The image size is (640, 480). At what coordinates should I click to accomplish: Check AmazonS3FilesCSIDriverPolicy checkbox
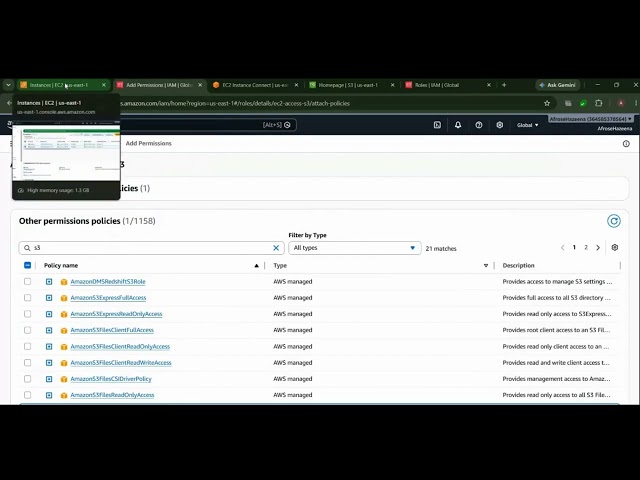pos(27,379)
